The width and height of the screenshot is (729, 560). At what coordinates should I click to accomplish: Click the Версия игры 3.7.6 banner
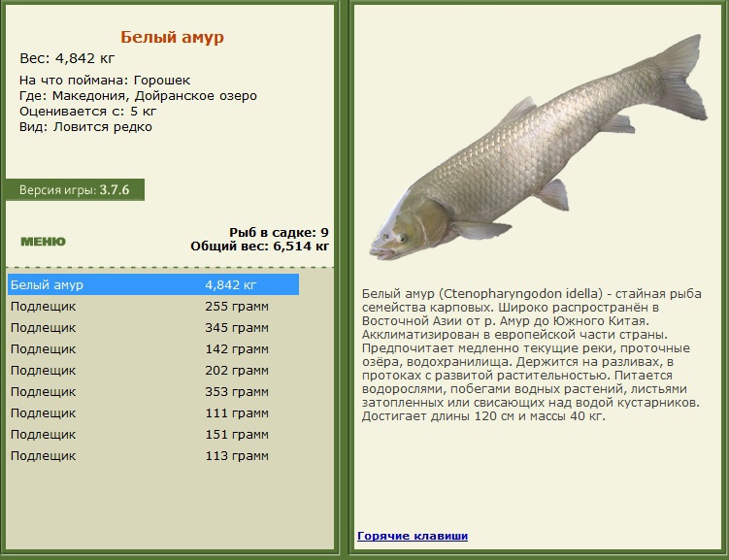(75, 189)
